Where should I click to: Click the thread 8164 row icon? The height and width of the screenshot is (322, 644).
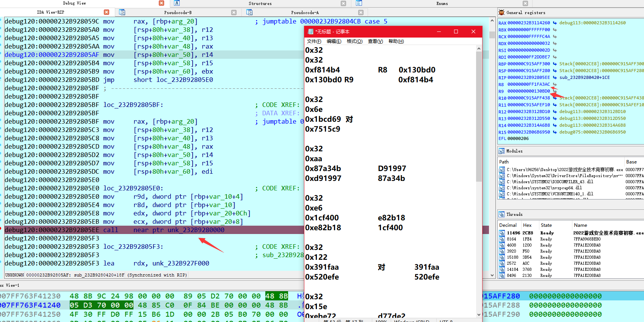tap(502, 239)
